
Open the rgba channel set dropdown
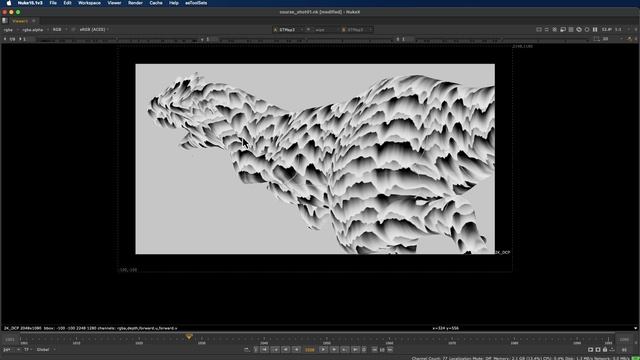tap(10, 30)
